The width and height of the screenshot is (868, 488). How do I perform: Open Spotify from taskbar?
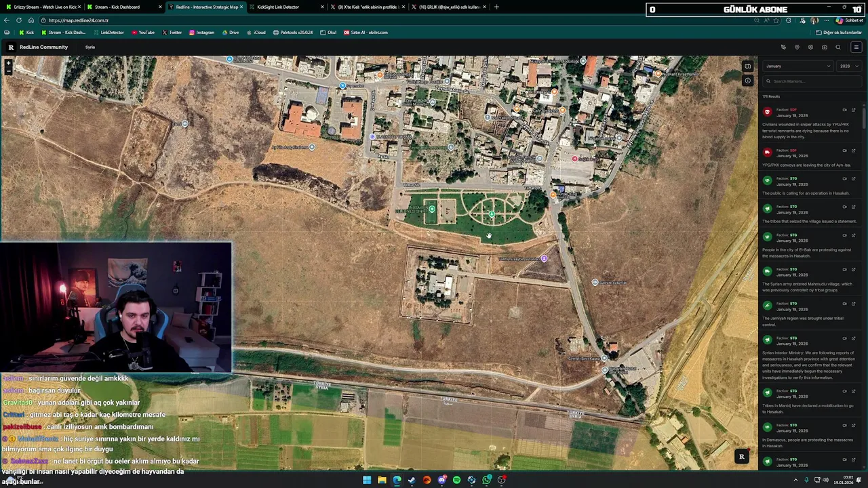(x=456, y=480)
